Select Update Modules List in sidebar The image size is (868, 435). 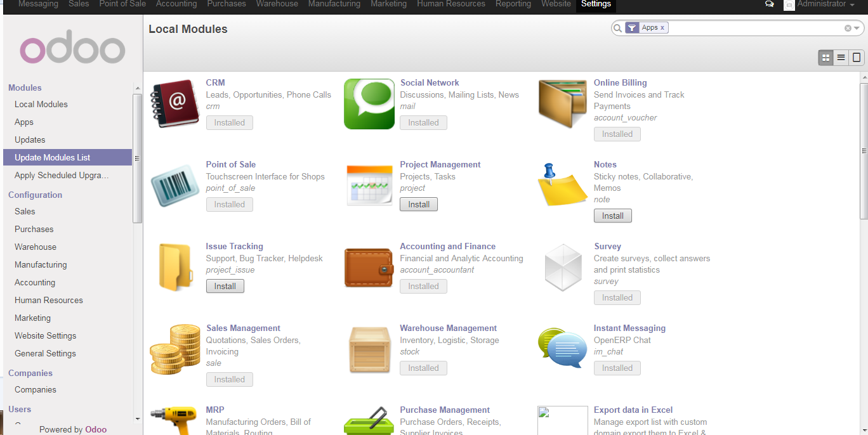pos(67,157)
